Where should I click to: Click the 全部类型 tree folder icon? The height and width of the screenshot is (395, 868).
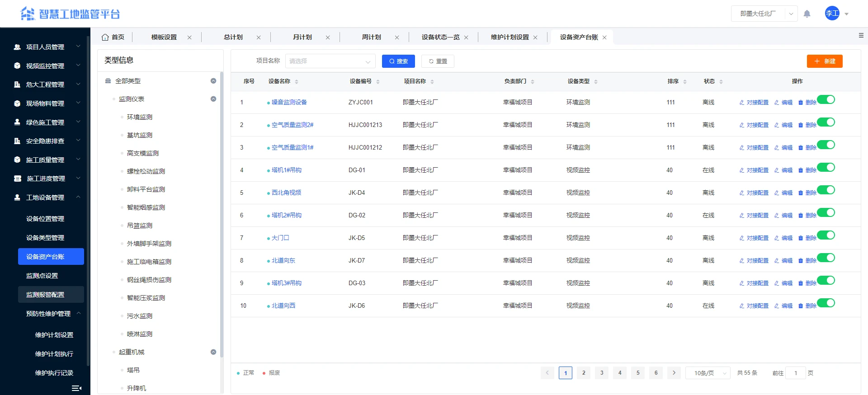[108, 81]
